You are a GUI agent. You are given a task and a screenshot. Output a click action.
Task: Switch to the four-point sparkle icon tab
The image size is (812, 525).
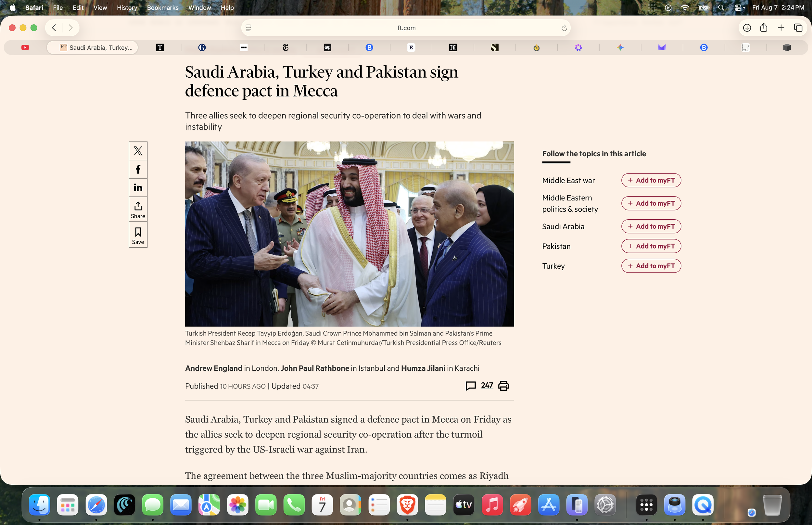[x=620, y=47]
